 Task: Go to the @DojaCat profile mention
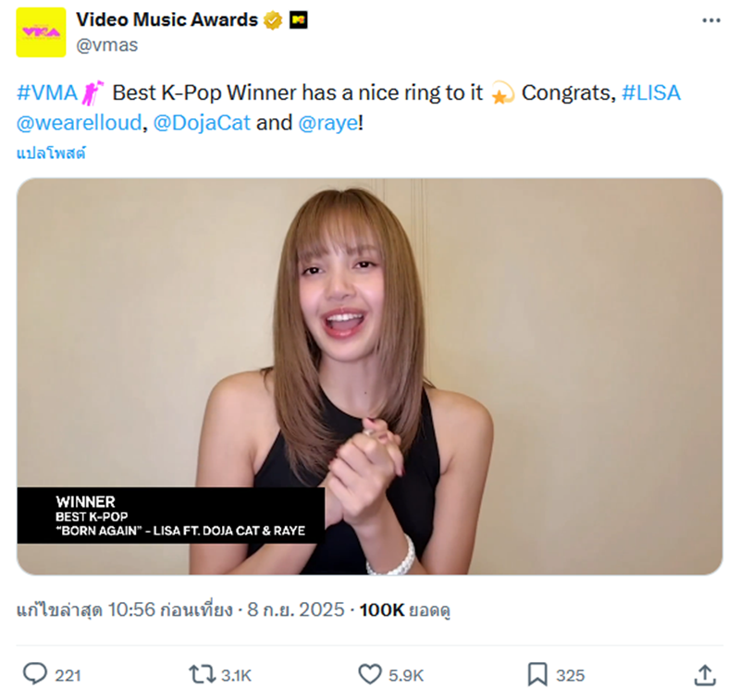tap(202, 122)
